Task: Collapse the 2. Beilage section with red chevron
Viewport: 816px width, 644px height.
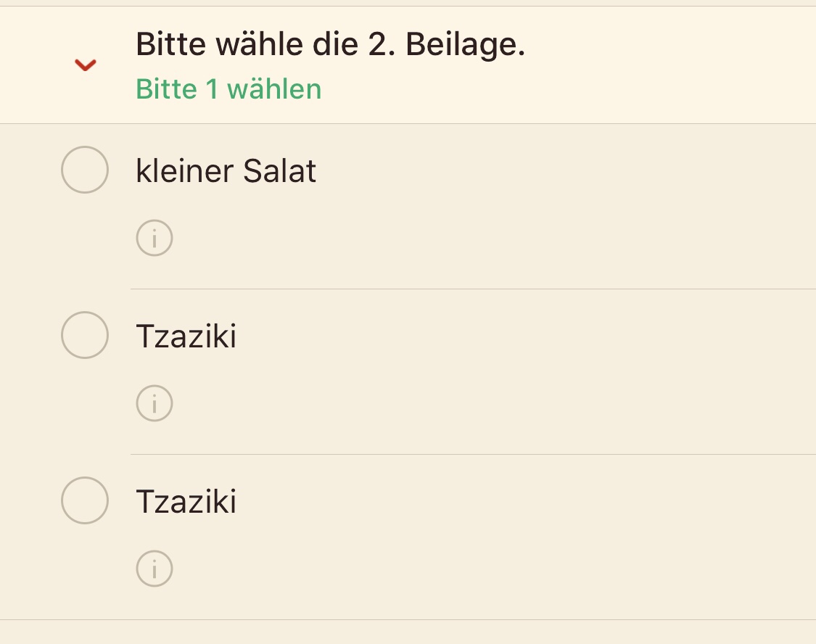Action: (86, 65)
